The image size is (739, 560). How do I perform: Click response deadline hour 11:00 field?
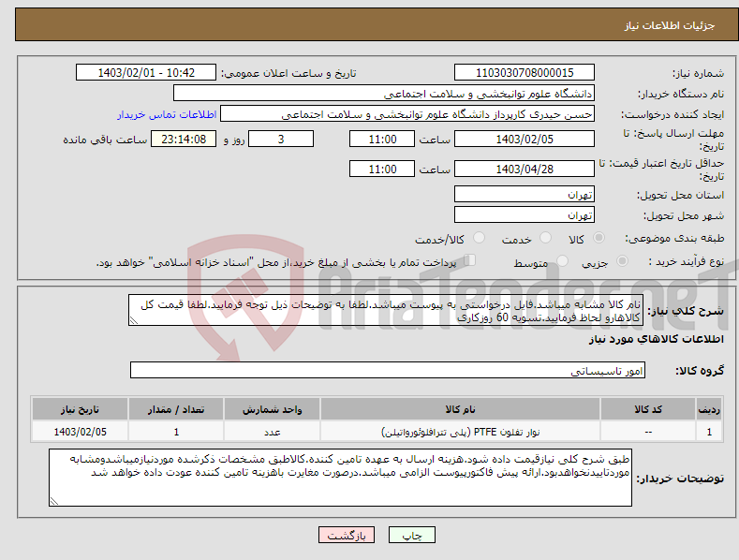pos(382,139)
